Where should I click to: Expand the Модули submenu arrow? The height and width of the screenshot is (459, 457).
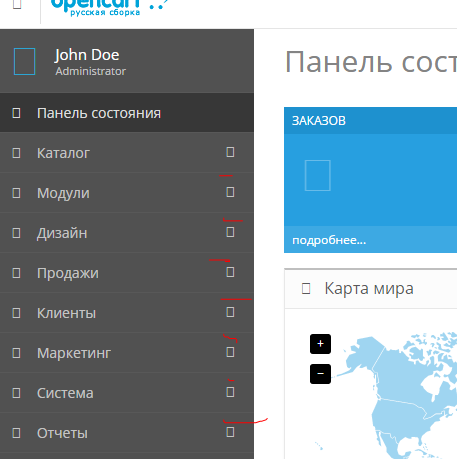230,192
